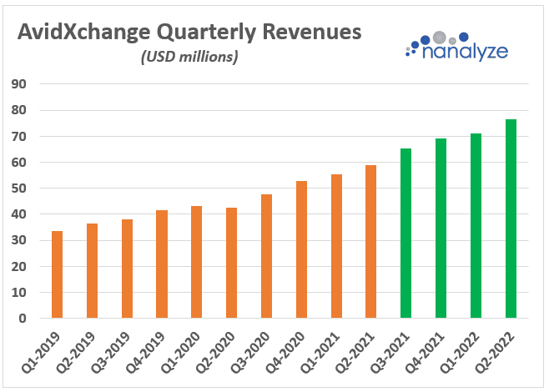
Task: Click the Q2-2019 axis label
Action: (x=76, y=352)
